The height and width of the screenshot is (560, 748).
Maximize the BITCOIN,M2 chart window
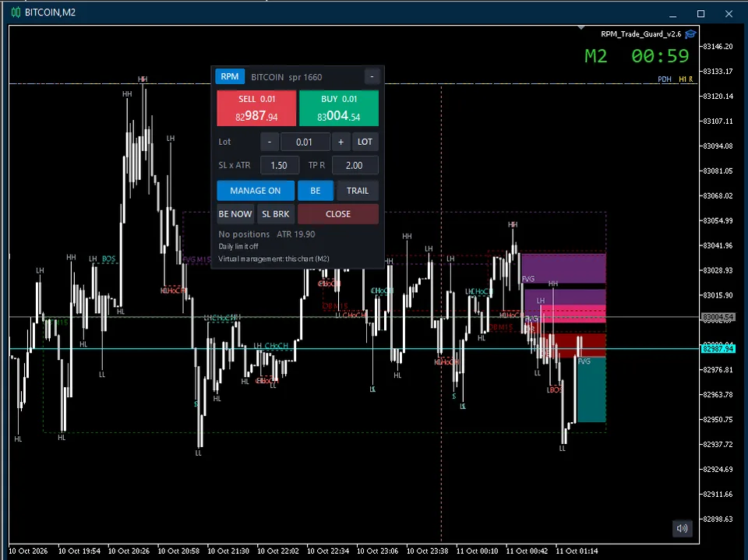pos(700,13)
